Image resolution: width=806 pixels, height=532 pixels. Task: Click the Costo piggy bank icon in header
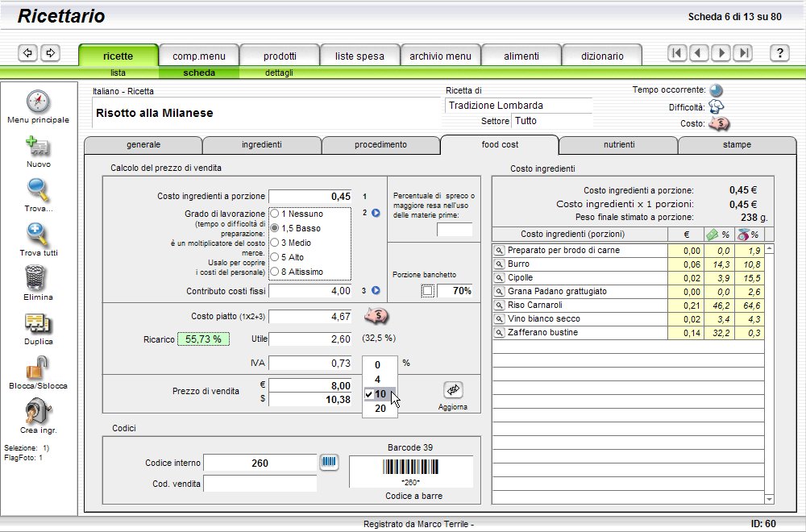click(719, 123)
